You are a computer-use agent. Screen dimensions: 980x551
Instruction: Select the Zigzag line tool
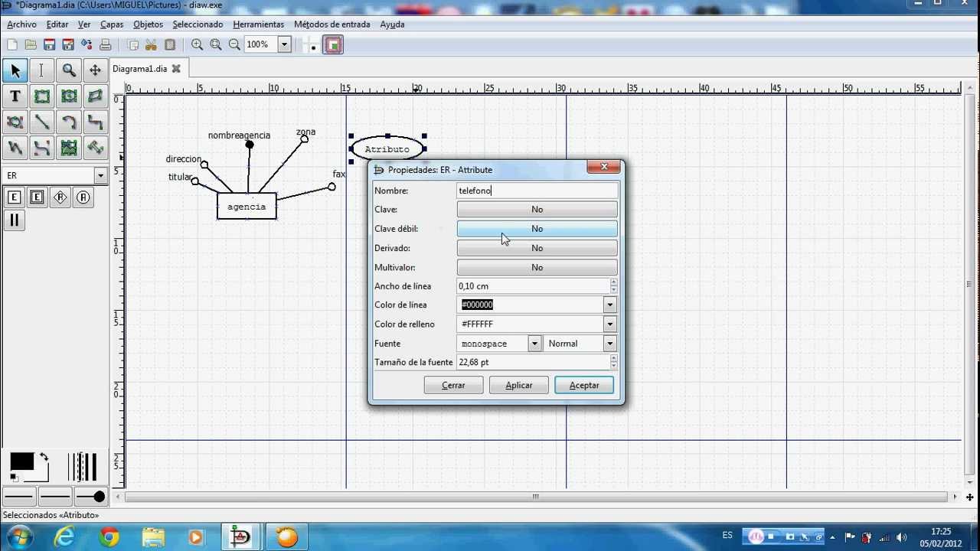pyautogui.click(x=95, y=122)
